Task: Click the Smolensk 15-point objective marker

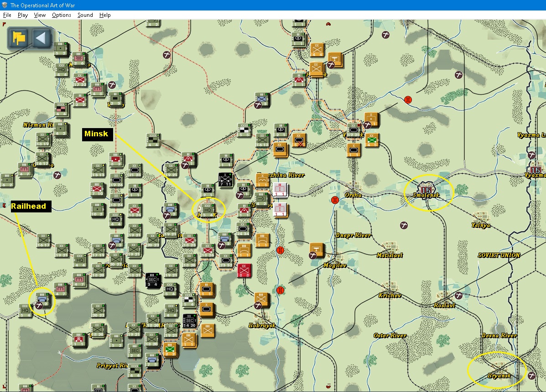Action: click(426, 190)
